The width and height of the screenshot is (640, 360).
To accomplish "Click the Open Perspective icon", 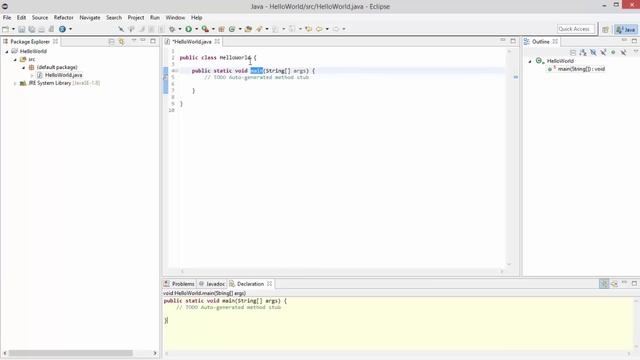I will (x=605, y=29).
